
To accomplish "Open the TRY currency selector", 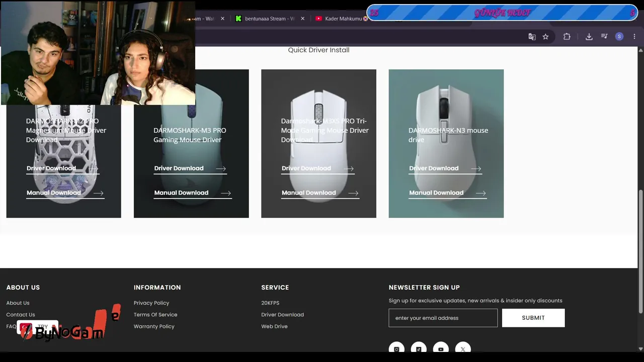I will click(37, 327).
